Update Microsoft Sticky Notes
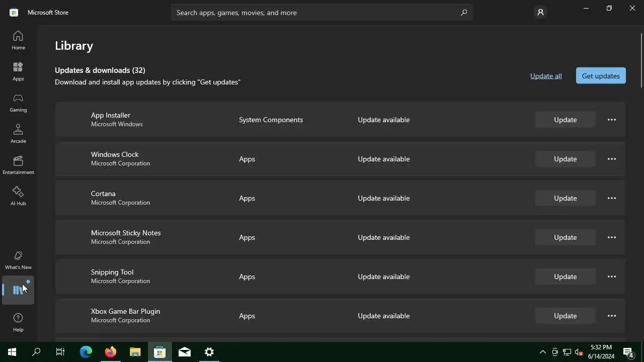644x362 pixels. 566,237
